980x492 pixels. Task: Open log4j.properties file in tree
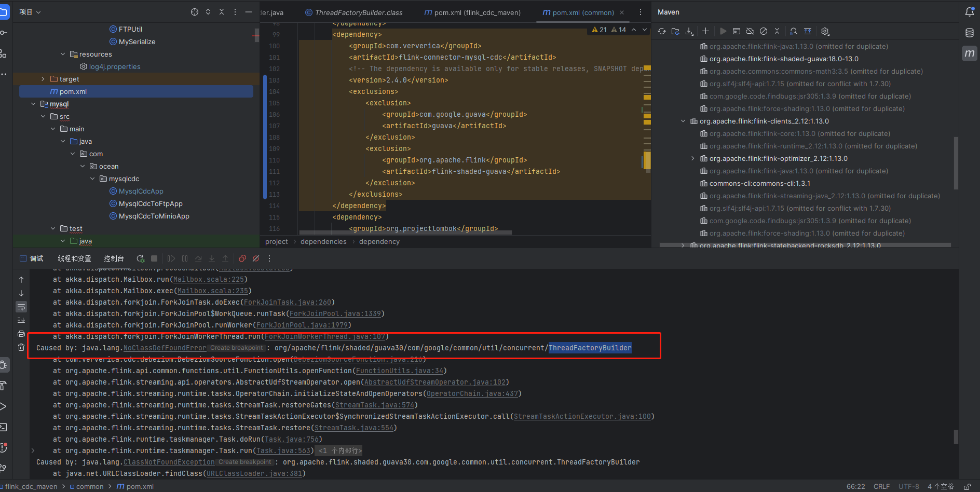pyautogui.click(x=115, y=66)
